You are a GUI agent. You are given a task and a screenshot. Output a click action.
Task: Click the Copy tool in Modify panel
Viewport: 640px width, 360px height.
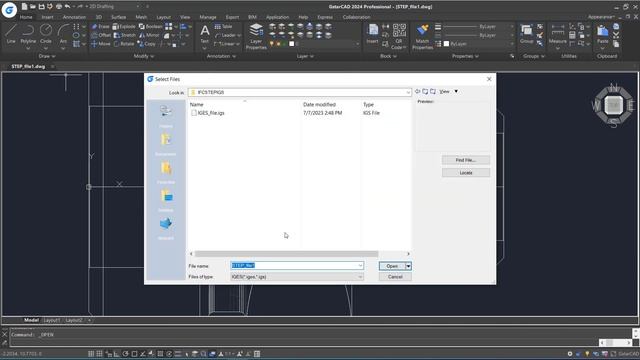(147, 44)
